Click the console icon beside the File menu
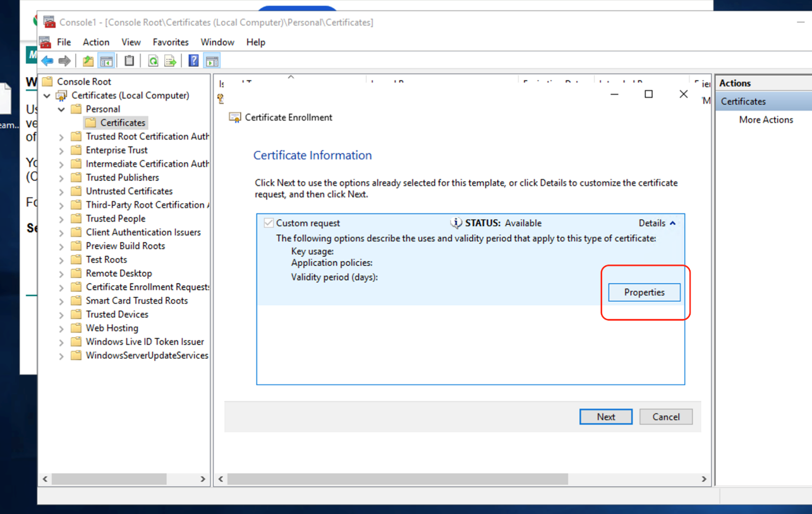The image size is (812, 514). pyautogui.click(x=45, y=42)
